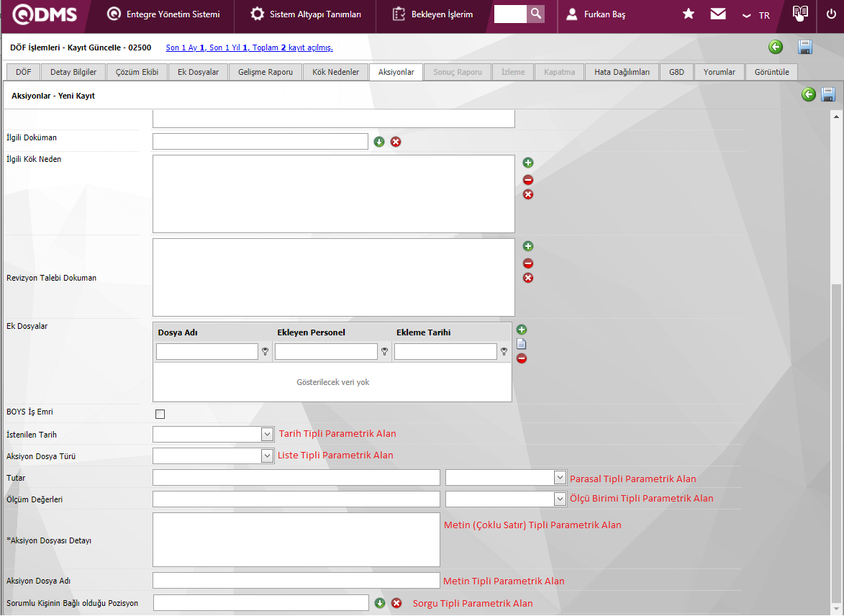Click red minus icon for Ek Dosyalar
844x616 pixels.
(x=522, y=358)
